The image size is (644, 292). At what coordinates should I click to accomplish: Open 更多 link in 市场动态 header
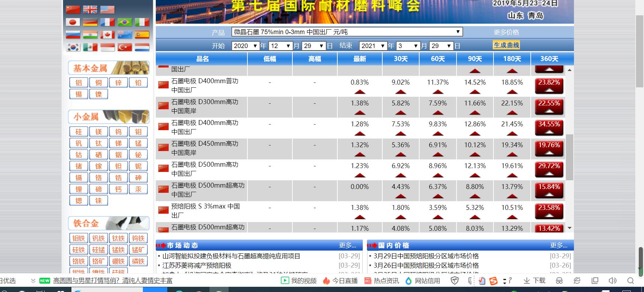[x=348, y=245]
